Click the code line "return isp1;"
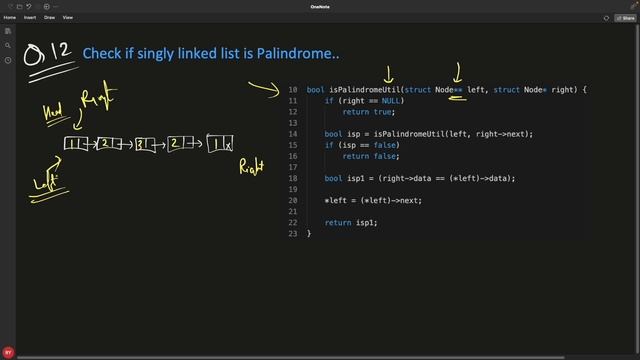 click(351, 222)
